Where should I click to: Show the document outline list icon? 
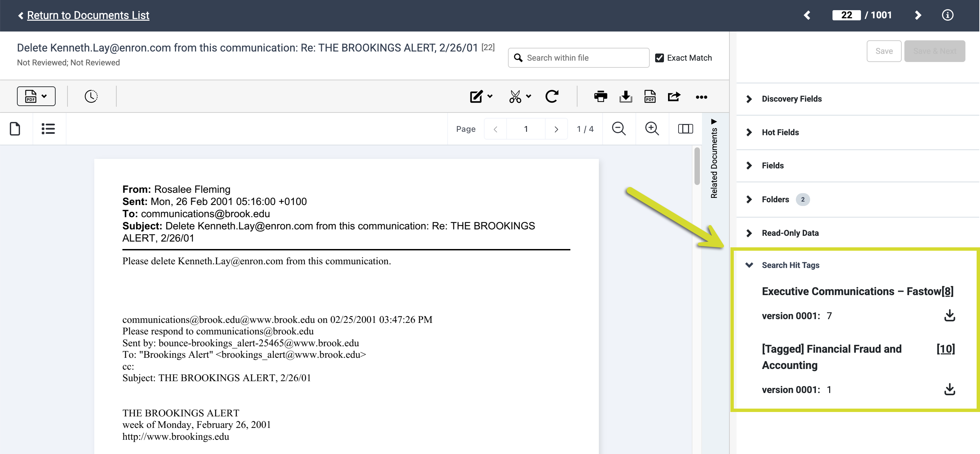click(x=48, y=129)
